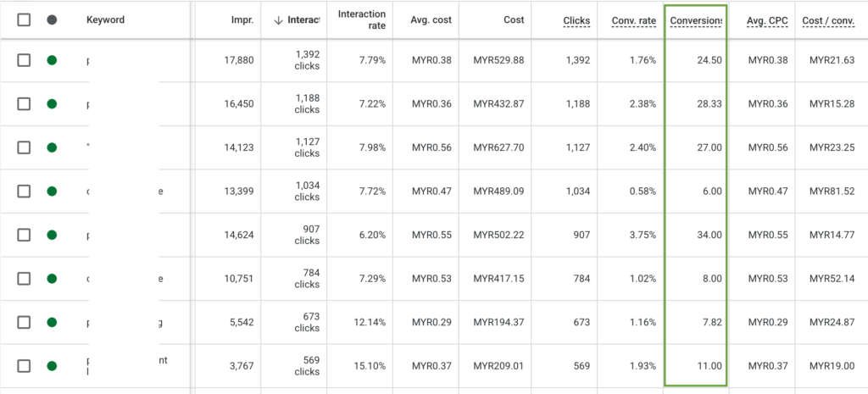This screenshot has height=394, width=868.
Task: Click green status dot for 14,624 impressions row
Action: click(x=52, y=235)
